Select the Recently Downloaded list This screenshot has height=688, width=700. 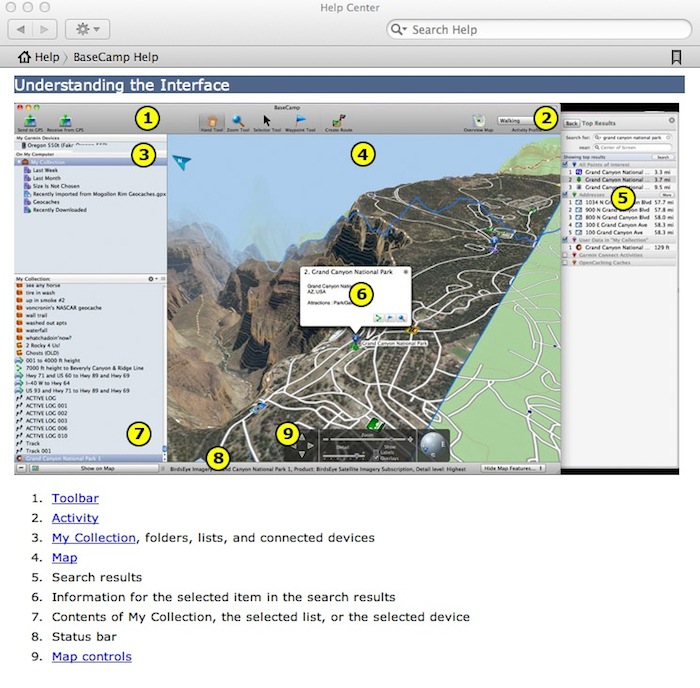click(59, 210)
